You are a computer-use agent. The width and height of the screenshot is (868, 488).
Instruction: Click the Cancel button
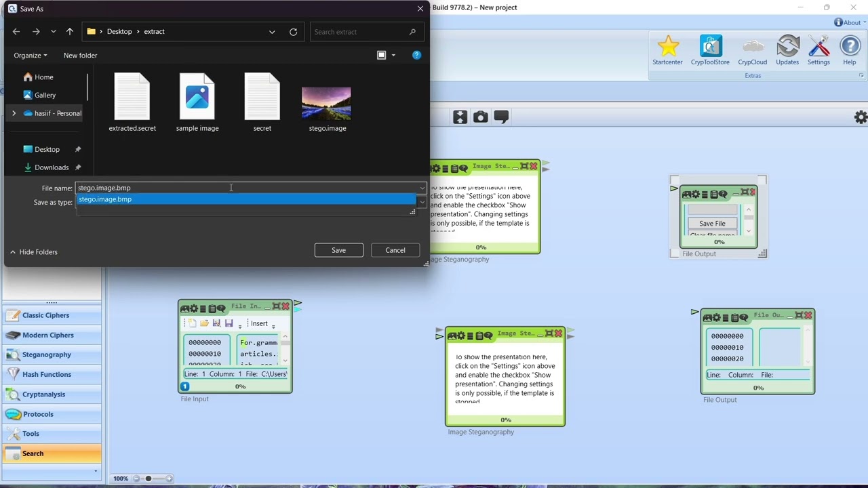[x=395, y=250]
